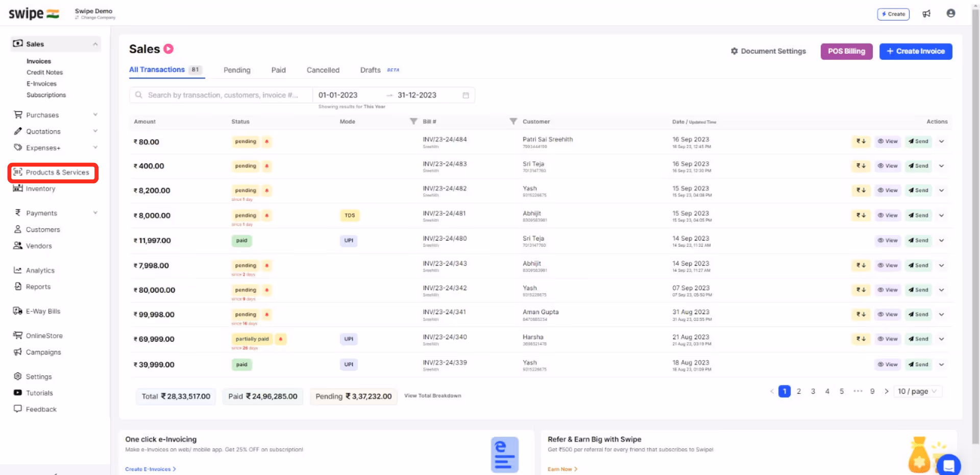
Task: Record payment for INV/23-24/484
Action: click(861, 141)
